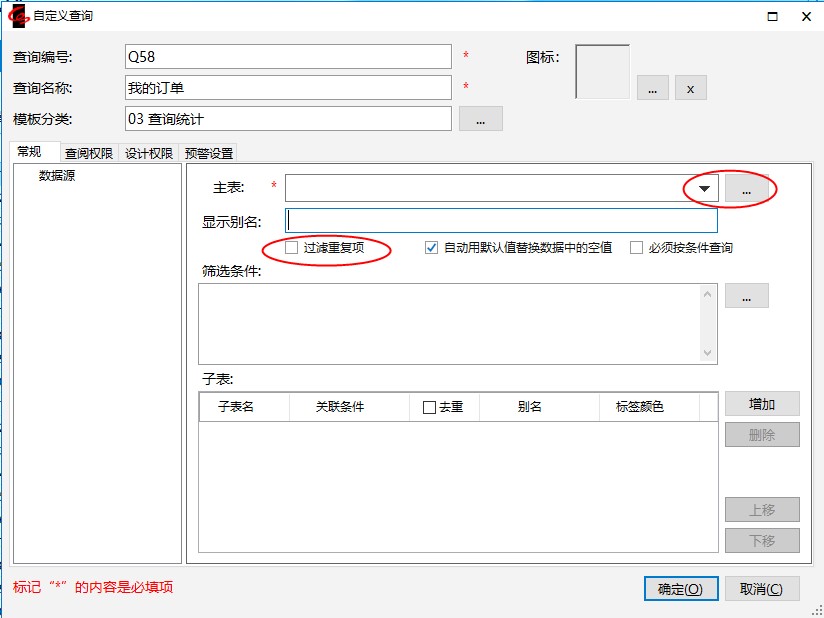824x618 pixels.
Task: Open template category browse button
Action: (480, 119)
